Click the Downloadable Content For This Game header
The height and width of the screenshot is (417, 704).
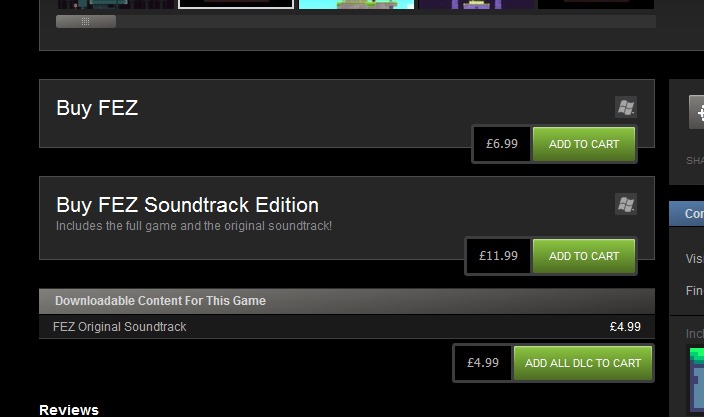pos(160,301)
